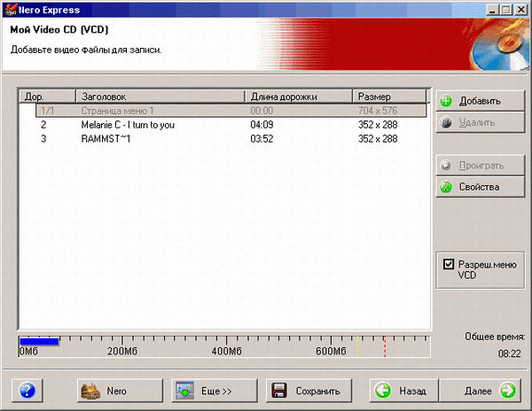Click the Свойства button text
Image resolution: width=532 pixels, height=411 pixels.
click(479, 187)
